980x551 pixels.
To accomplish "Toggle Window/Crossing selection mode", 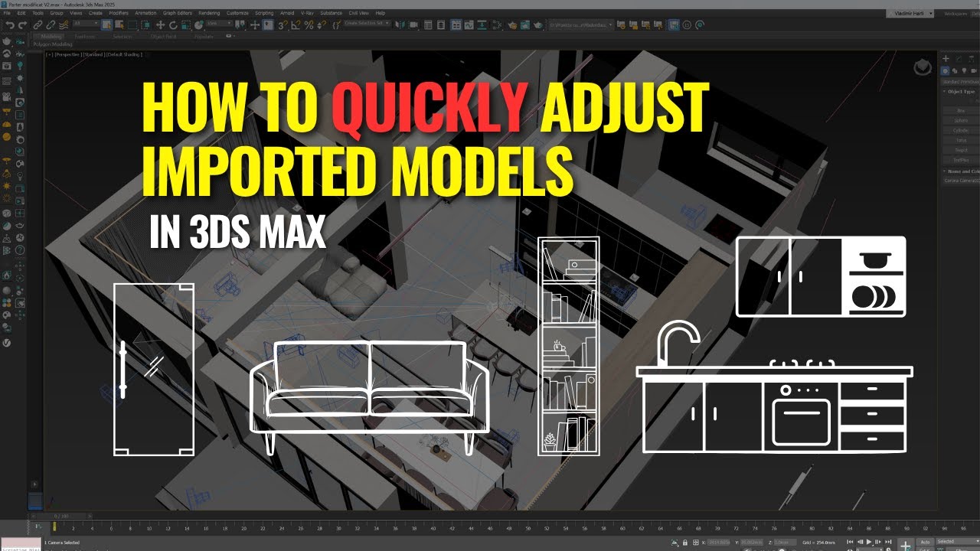I will point(145,24).
